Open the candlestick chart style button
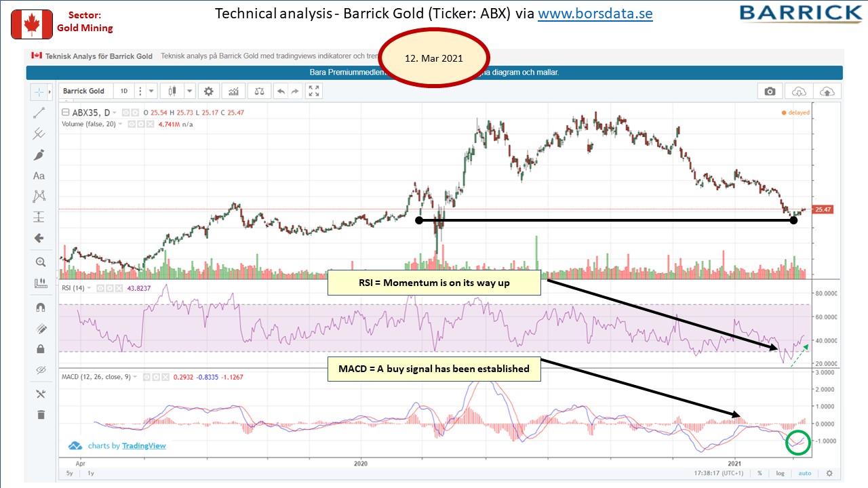The height and width of the screenshot is (488, 868). pyautogui.click(x=173, y=91)
